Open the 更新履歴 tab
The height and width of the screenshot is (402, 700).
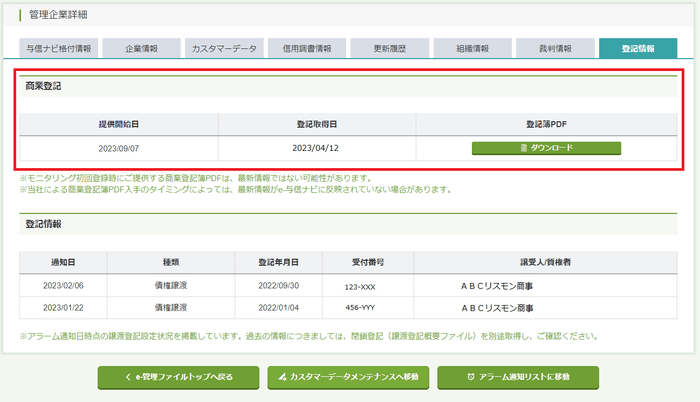[391, 47]
